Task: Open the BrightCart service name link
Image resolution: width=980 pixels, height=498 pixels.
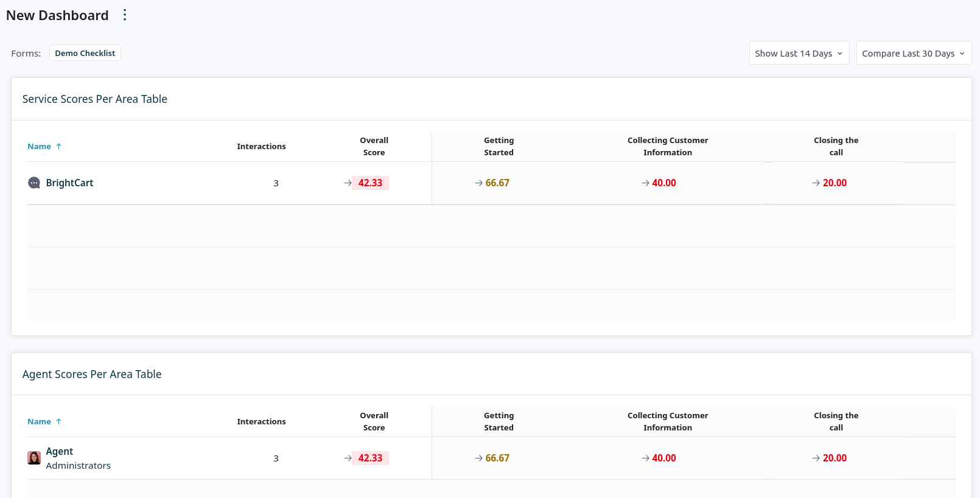Action: pos(69,183)
